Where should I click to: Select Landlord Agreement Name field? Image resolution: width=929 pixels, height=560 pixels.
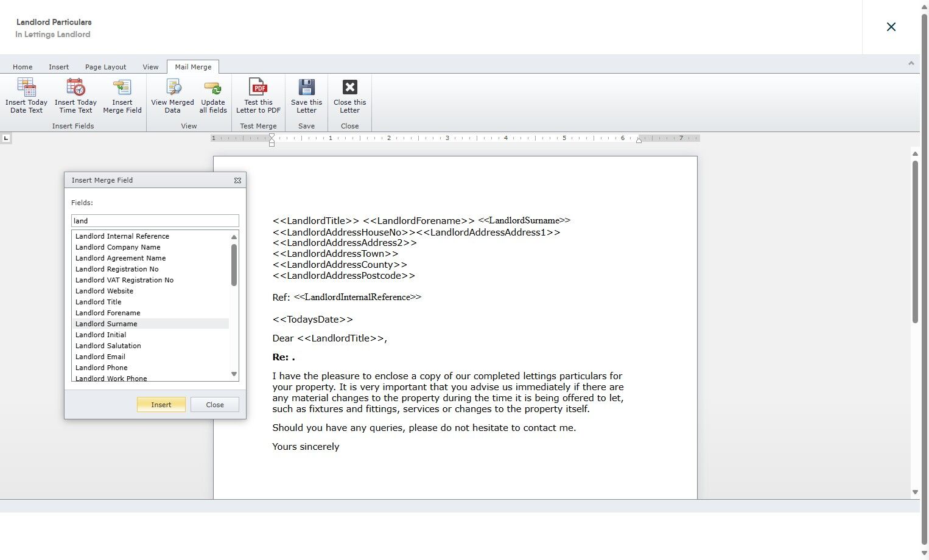[x=150, y=258]
